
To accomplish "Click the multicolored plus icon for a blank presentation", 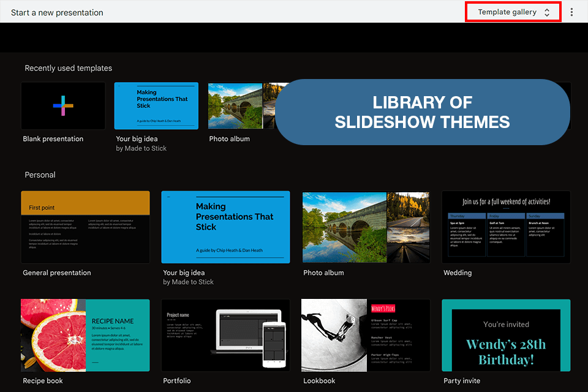I will pos(63,105).
